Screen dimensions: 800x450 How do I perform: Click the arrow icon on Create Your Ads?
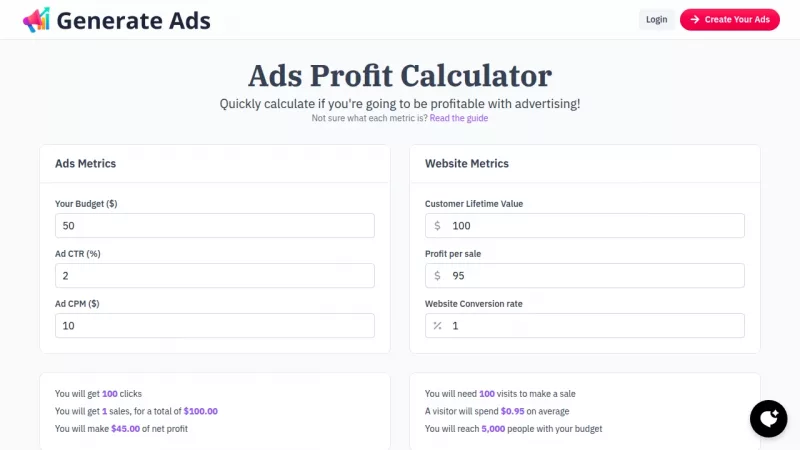[x=695, y=19]
